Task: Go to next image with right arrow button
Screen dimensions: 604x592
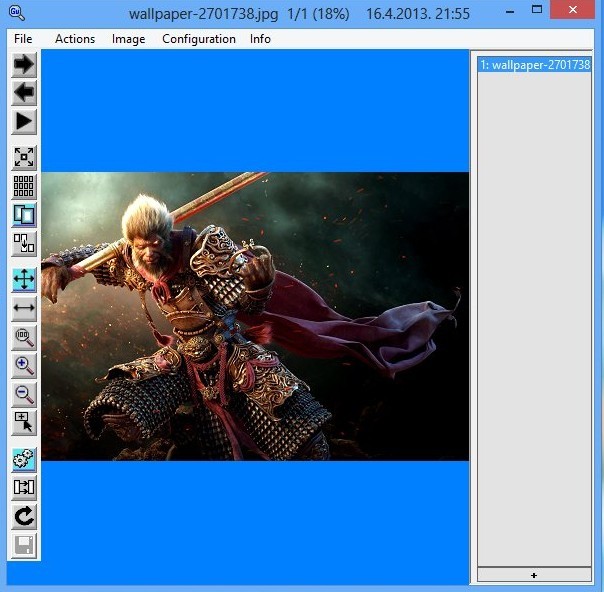Action: coord(24,64)
